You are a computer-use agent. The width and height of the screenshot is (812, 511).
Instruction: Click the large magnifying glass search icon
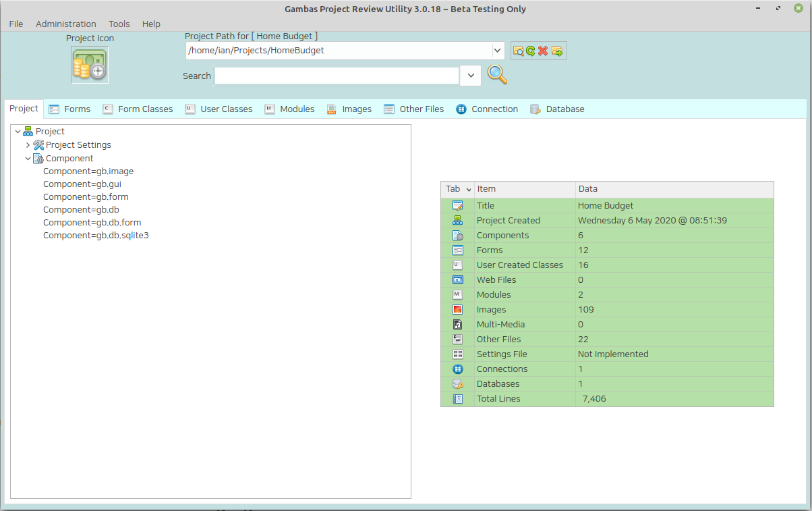(x=497, y=75)
